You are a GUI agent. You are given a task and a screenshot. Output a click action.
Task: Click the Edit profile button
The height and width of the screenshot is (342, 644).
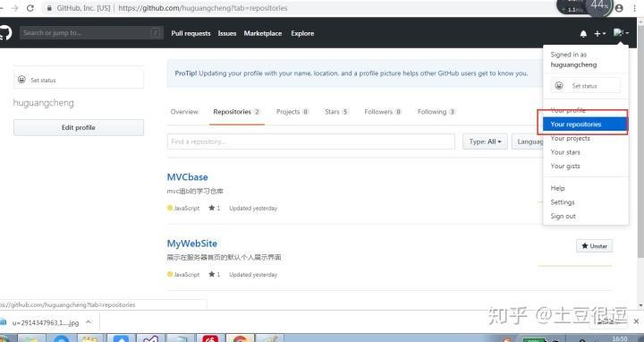pyautogui.click(x=79, y=127)
